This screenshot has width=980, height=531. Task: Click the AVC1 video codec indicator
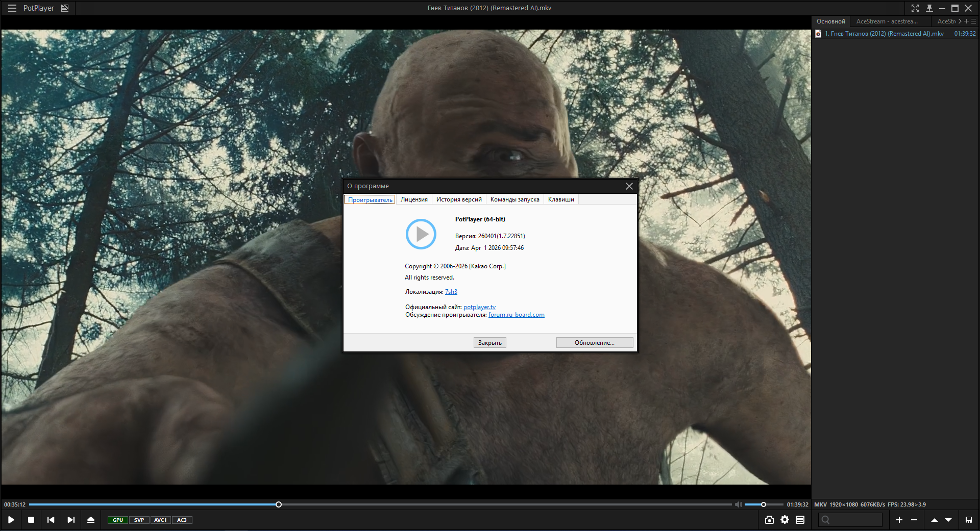pos(160,520)
